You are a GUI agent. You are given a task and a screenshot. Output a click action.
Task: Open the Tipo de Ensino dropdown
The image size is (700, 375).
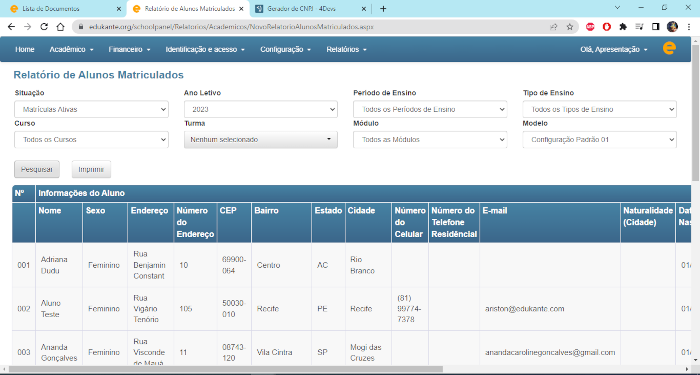(x=600, y=109)
